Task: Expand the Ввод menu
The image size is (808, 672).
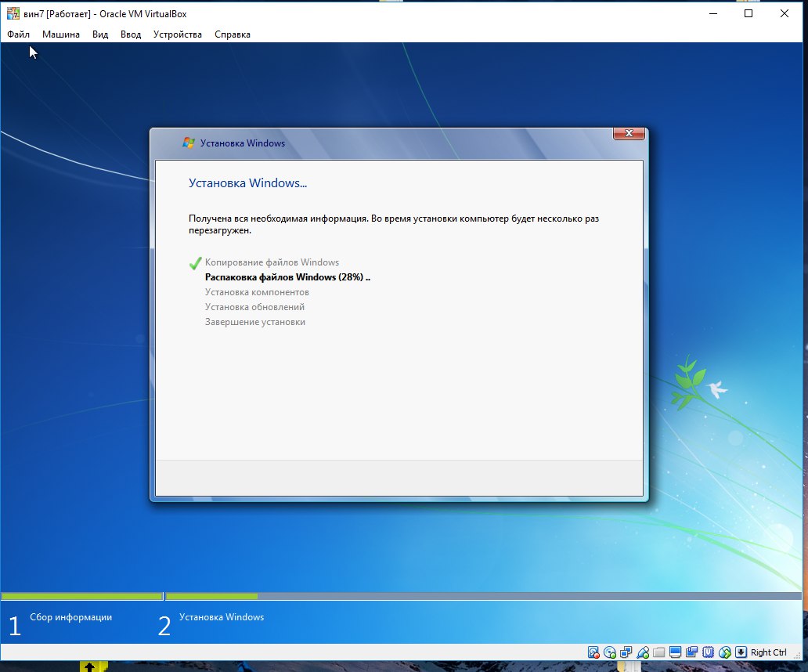Action: [131, 34]
